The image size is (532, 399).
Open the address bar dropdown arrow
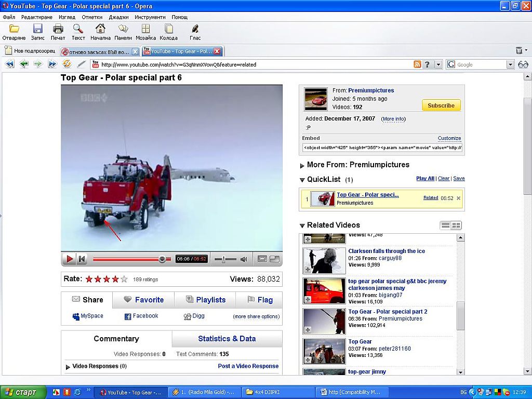tap(438, 64)
